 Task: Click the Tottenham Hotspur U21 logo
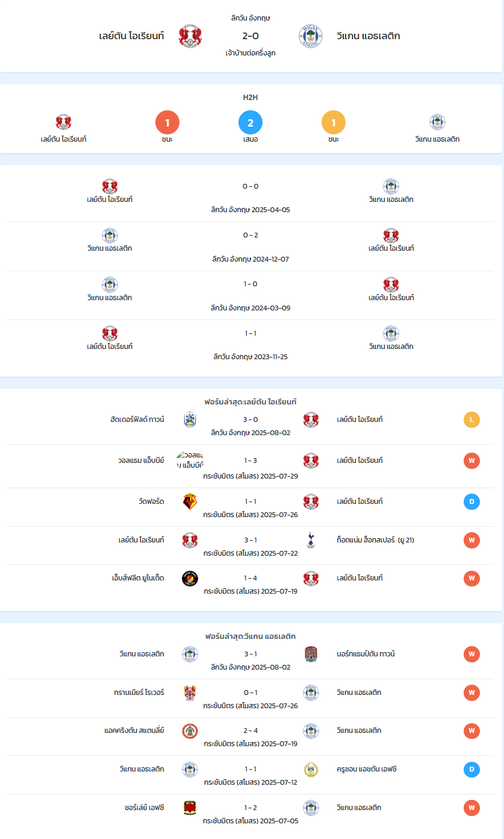pos(311,540)
